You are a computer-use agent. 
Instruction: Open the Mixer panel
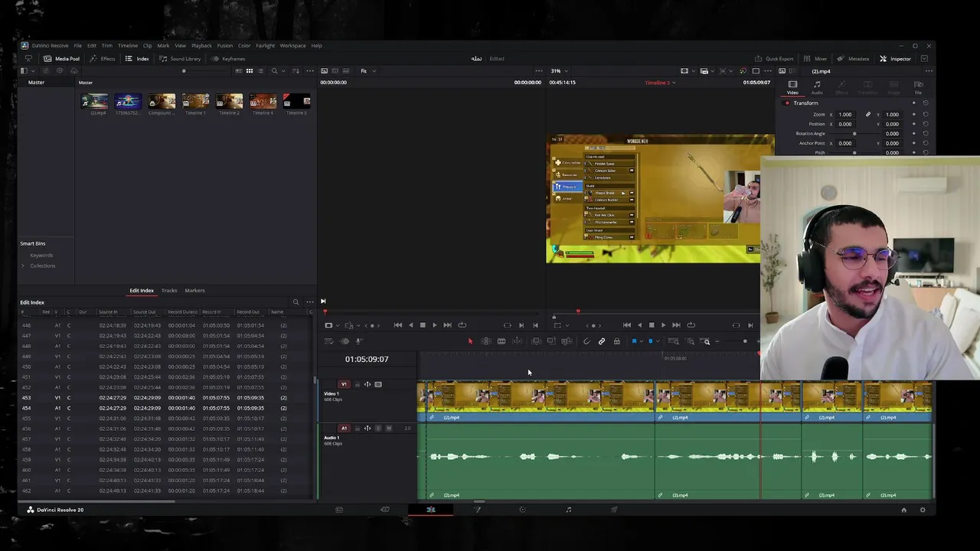point(815,59)
